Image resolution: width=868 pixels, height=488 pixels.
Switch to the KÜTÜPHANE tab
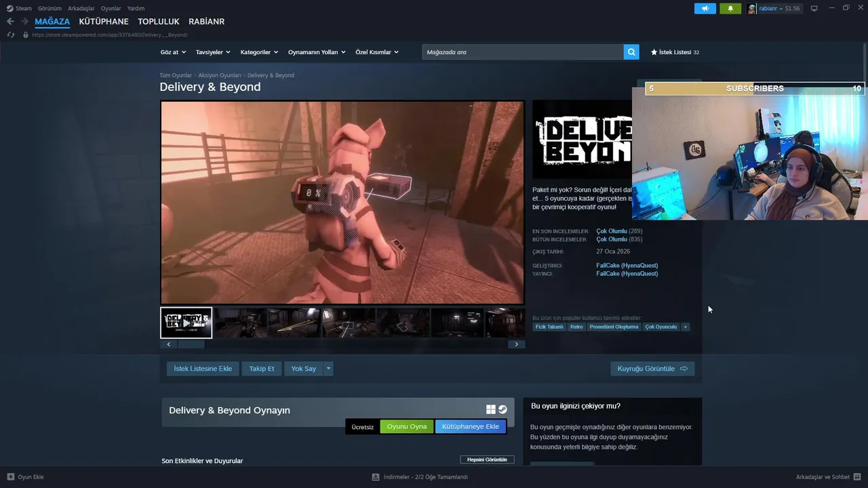point(104,22)
